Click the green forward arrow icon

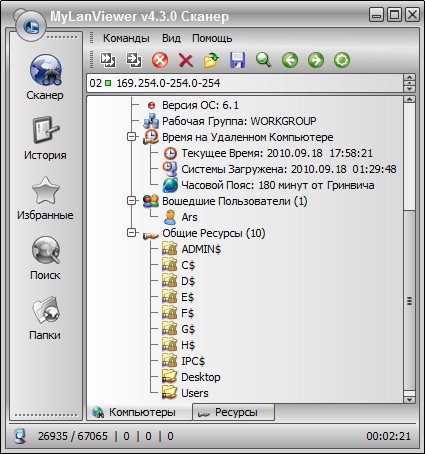pos(316,60)
